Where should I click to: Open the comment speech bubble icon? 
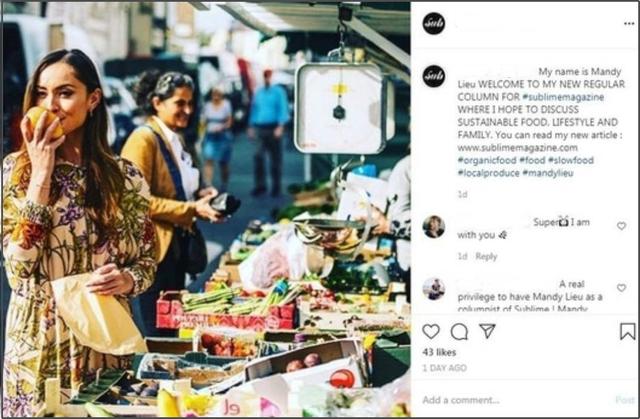(x=459, y=332)
